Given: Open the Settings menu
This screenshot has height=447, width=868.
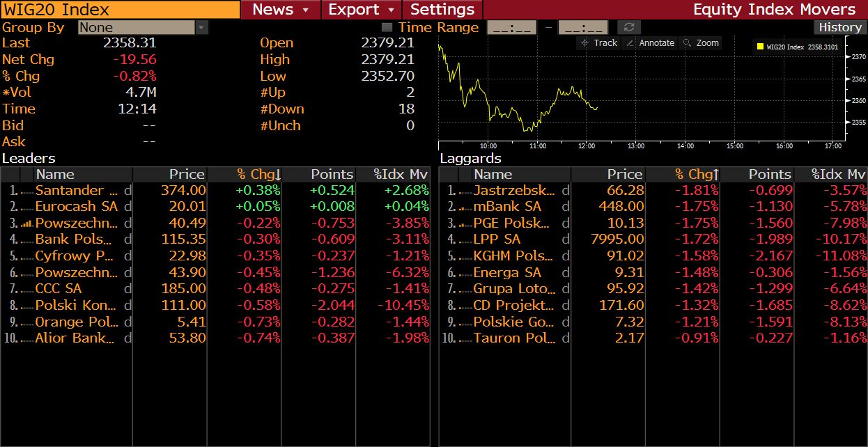Looking at the screenshot, I should click(442, 10).
